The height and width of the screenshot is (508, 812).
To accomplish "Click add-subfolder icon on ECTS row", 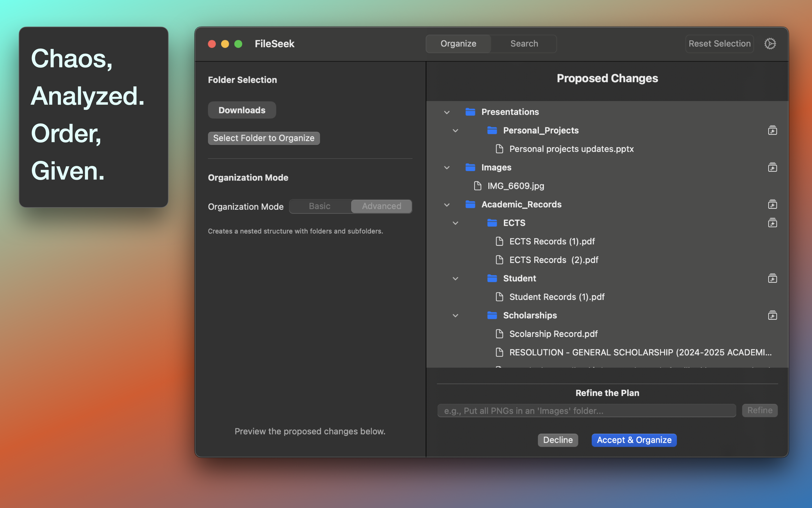I will pyautogui.click(x=773, y=223).
